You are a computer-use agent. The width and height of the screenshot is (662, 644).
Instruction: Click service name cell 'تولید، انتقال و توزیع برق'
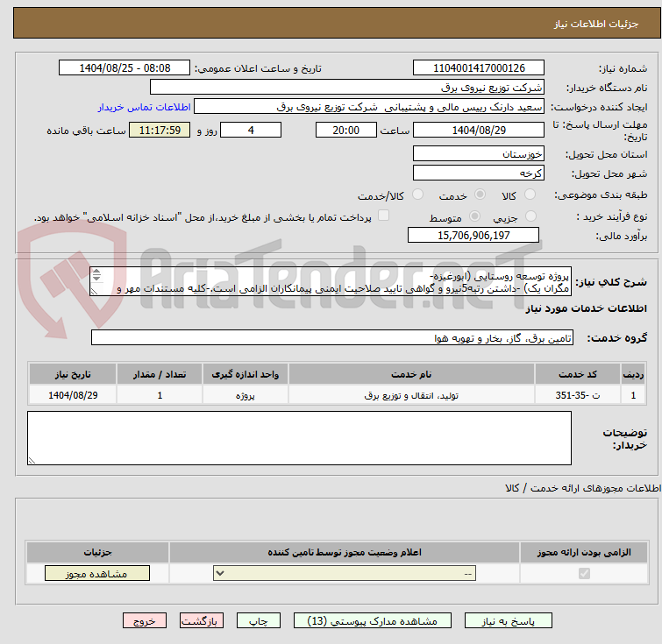coord(411,395)
